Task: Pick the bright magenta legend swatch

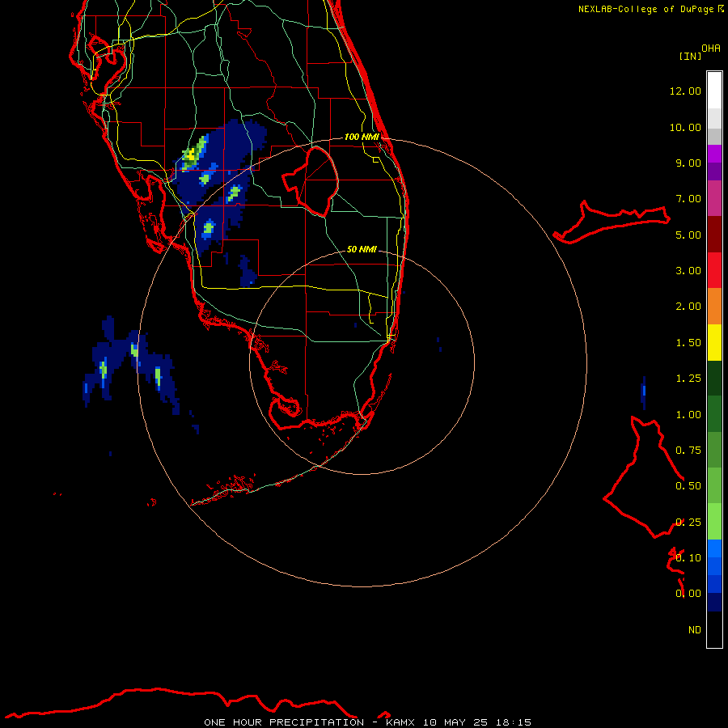Action: pyautogui.click(x=714, y=154)
